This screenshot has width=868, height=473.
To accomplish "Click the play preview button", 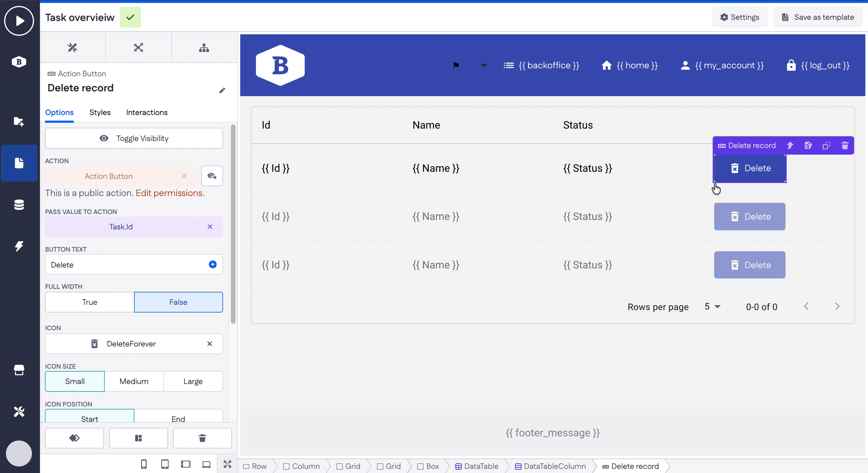I will tap(19, 20).
